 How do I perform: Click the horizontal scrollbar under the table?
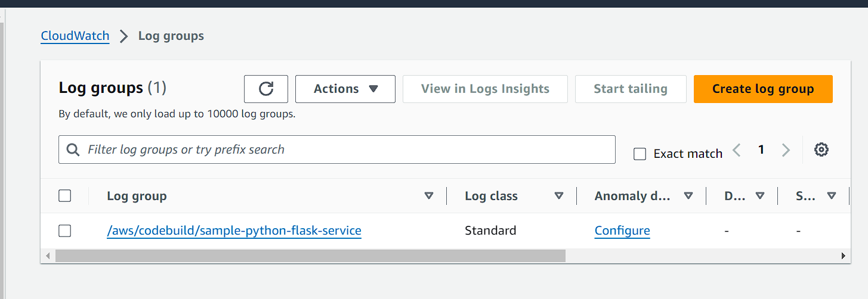click(x=310, y=256)
